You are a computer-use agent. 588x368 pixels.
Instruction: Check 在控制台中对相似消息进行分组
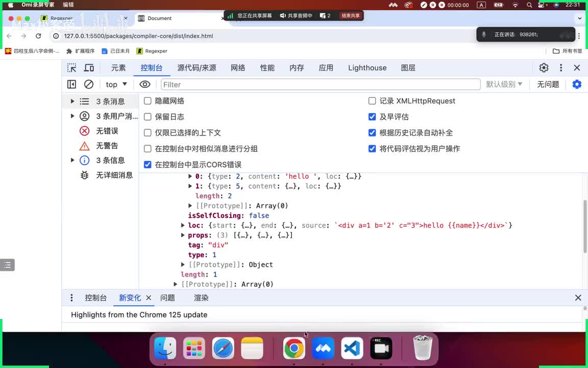148,149
